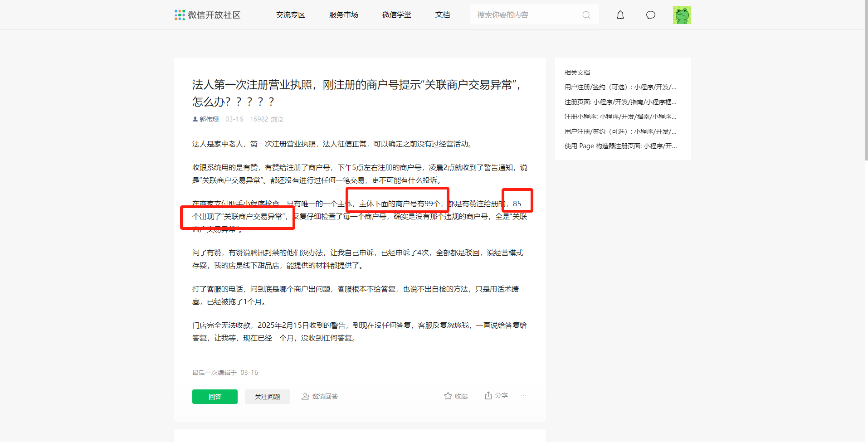Click the paragraph starting 打了客服的电话
The width and height of the screenshot is (868, 442).
(x=356, y=296)
